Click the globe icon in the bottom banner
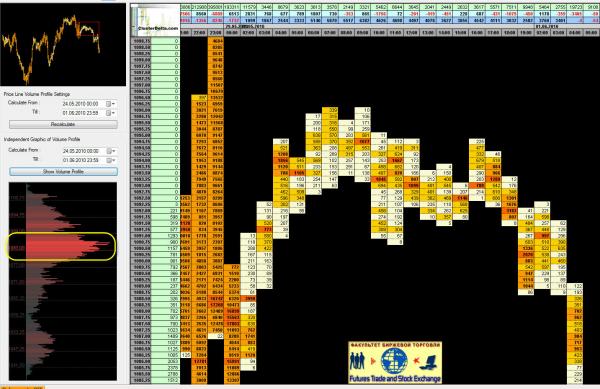 click(394, 361)
